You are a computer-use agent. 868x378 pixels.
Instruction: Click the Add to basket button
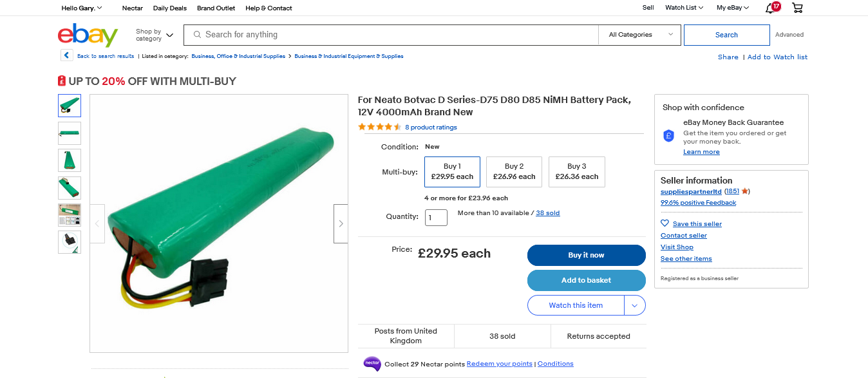pyautogui.click(x=586, y=280)
